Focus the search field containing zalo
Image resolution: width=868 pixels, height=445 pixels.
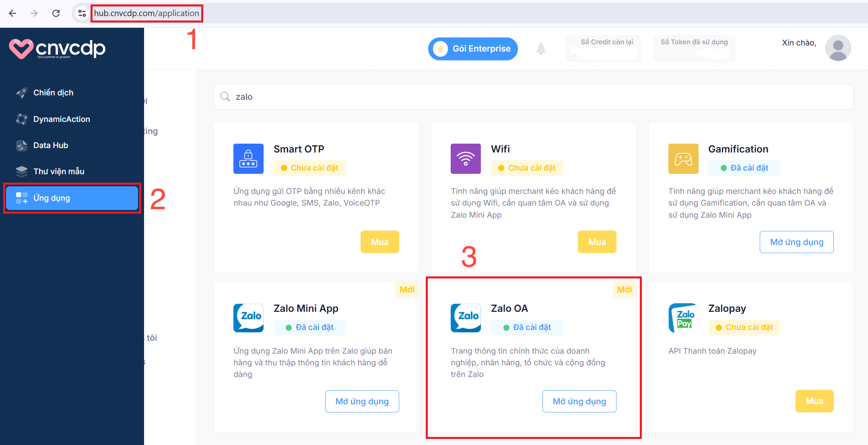tap(533, 97)
